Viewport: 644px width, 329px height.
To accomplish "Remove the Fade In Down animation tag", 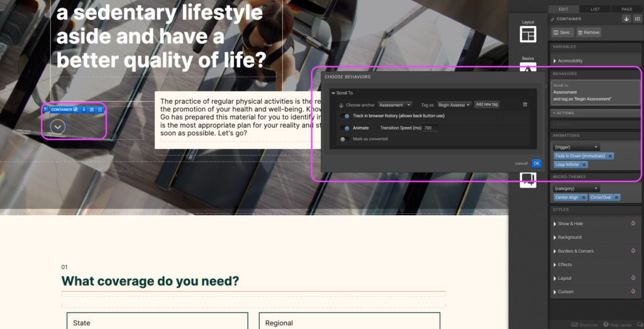I will coord(610,156).
